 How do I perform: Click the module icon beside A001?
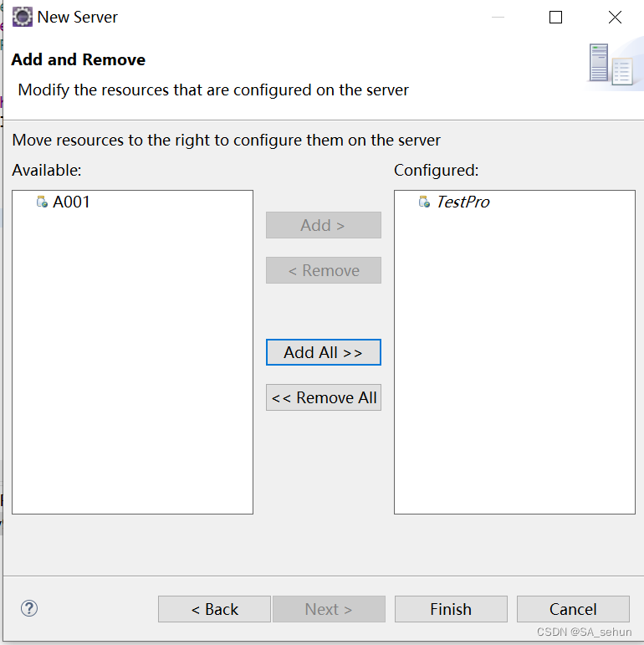click(42, 202)
